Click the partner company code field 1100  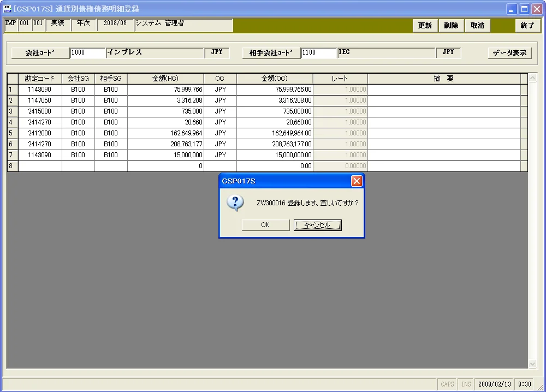point(319,52)
